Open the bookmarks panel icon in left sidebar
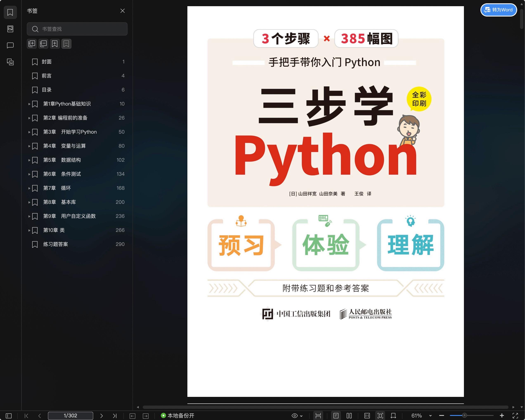Screen dimensions: 525x420 click(x=10, y=12)
